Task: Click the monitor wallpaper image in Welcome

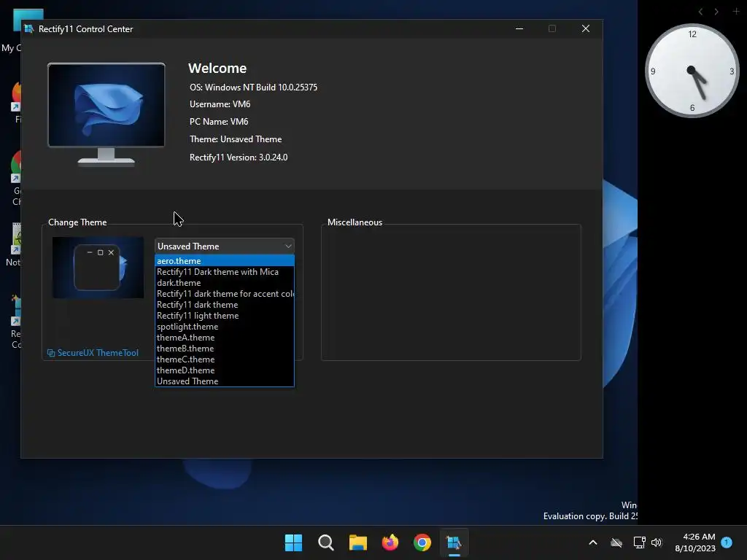Action: tap(107, 106)
